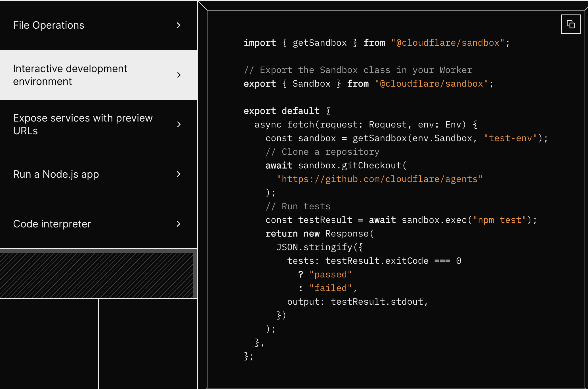The image size is (588, 389).
Task: Click the "passed" string in the ternary
Action: (330, 275)
